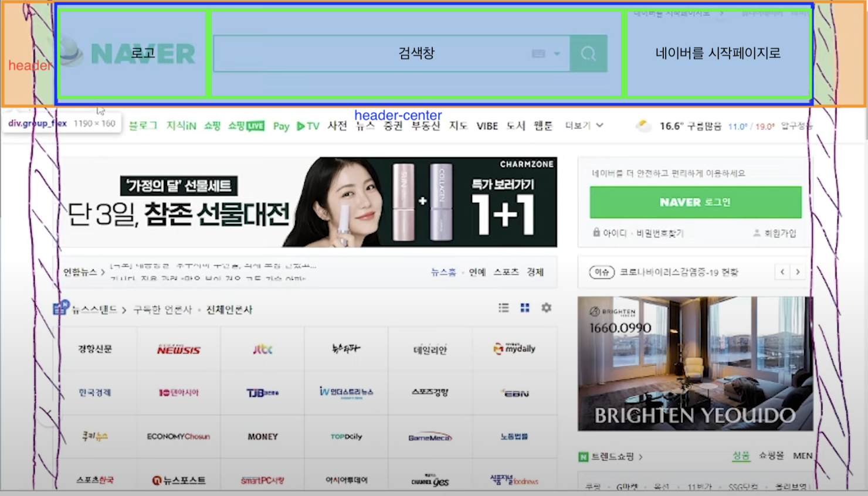Open 뉴스스탠드 link with chevron
The width and height of the screenshot is (868, 496).
click(x=99, y=310)
